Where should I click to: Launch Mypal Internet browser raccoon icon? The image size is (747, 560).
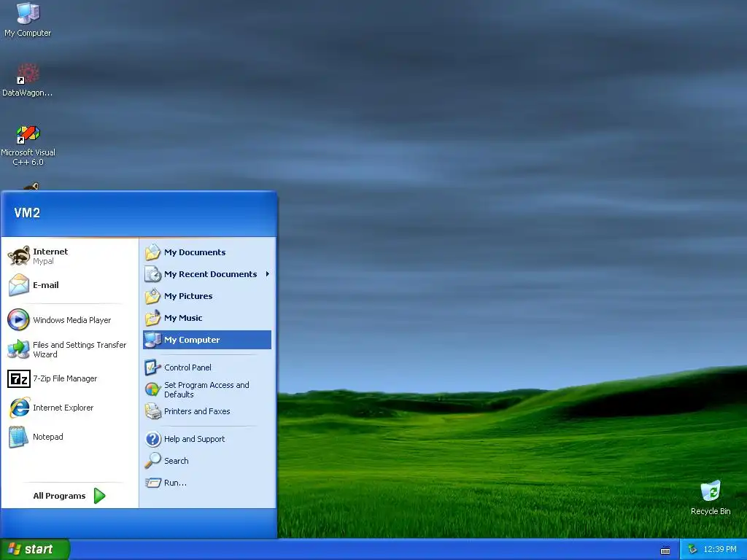tap(19, 256)
